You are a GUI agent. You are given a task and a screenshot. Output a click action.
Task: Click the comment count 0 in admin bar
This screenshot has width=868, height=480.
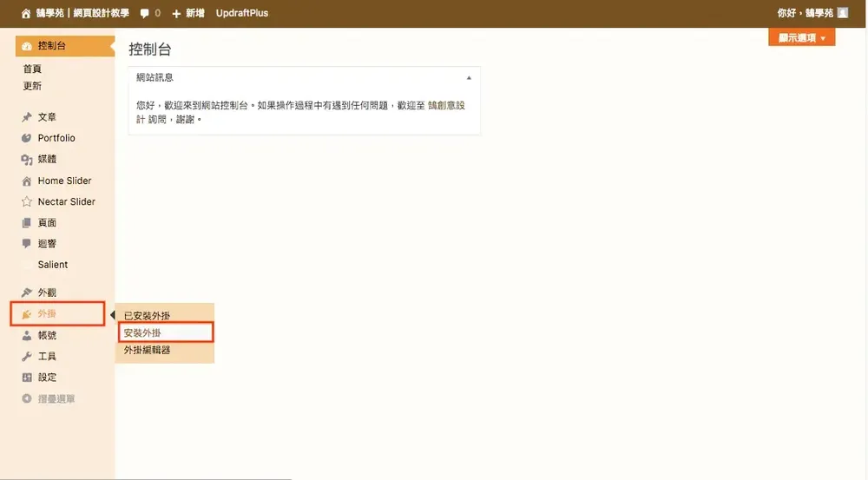pos(158,13)
